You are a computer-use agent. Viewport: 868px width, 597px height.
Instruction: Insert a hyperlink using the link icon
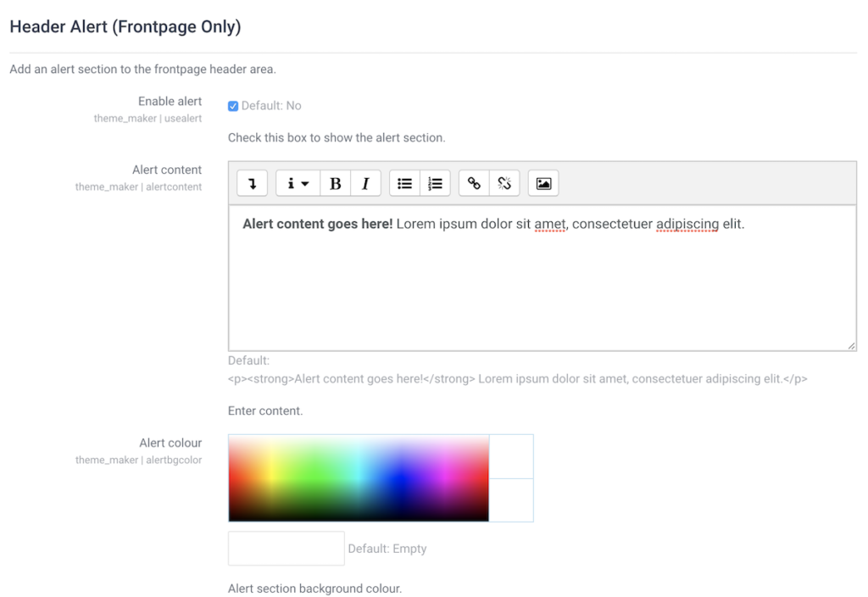coord(473,182)
